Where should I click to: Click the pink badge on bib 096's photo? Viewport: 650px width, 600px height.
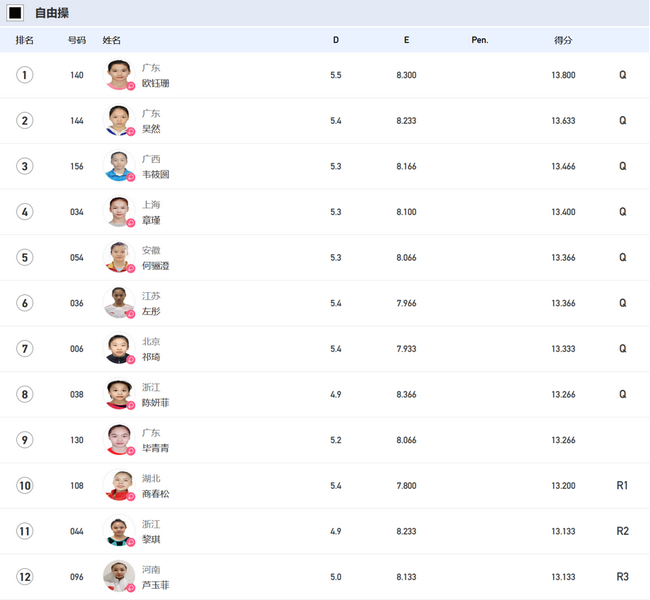coord(131,588)
